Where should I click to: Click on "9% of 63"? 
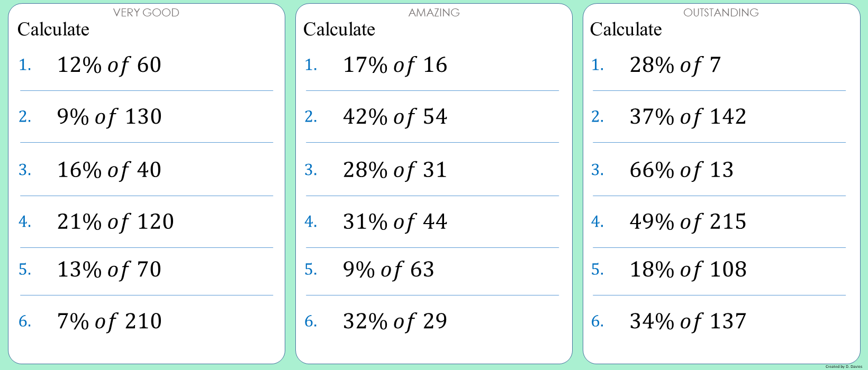388,270
